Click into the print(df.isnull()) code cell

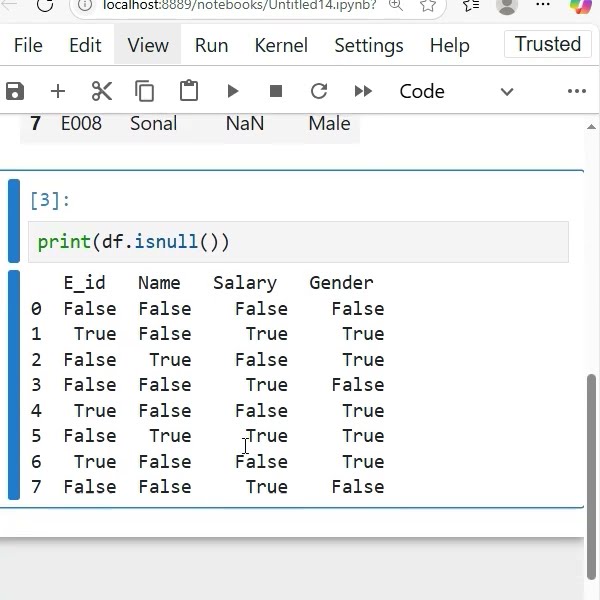(x=298, y=242)
